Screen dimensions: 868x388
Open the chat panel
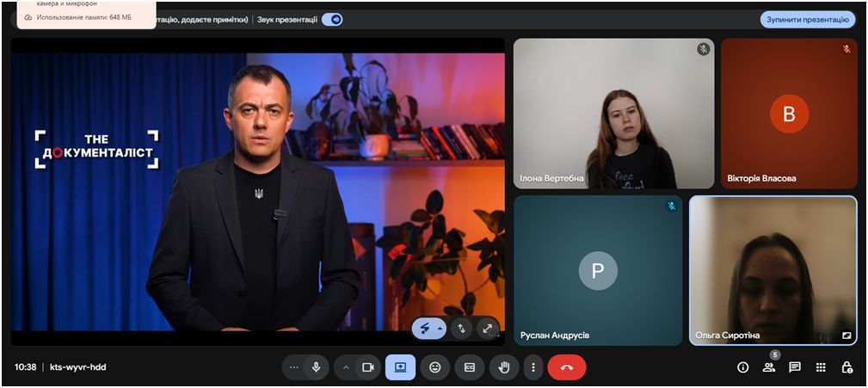coord(795,367)
